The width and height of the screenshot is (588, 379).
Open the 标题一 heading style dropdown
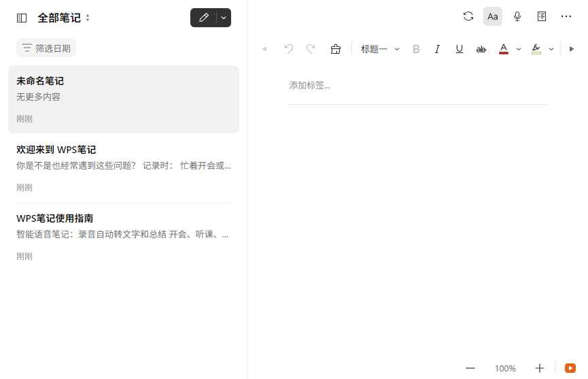pos(380,49)
